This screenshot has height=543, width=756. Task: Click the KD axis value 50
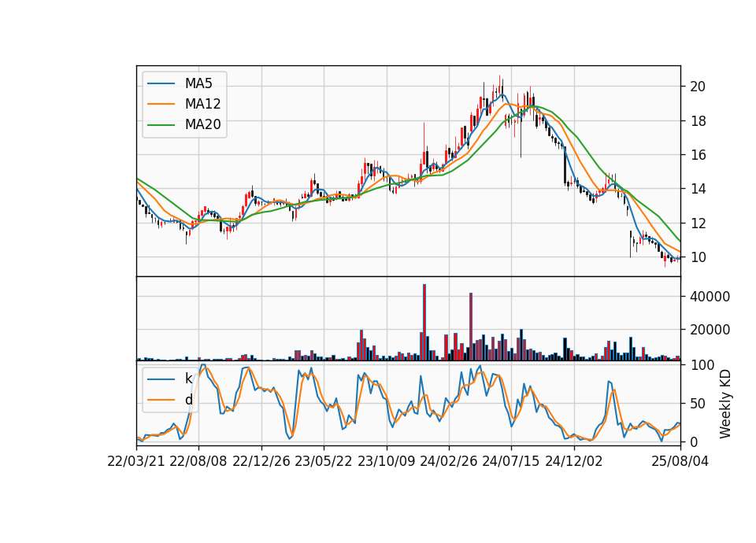tap(698, 404)
